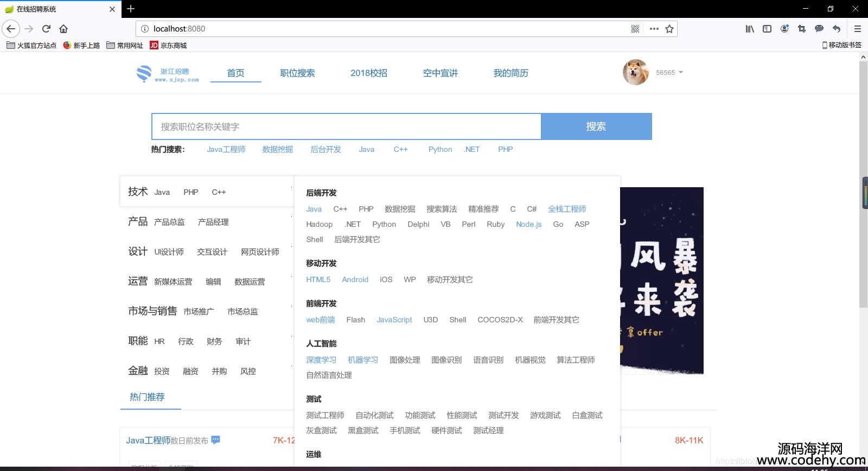Switch to the 首页 nav tab
The image size is (868, 471).
coord(235,73)
